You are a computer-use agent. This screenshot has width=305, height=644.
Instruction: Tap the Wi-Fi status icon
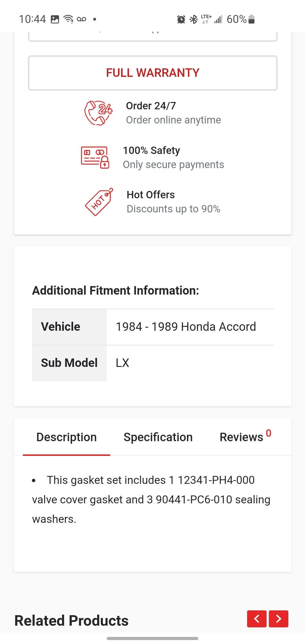pos(68,19)
